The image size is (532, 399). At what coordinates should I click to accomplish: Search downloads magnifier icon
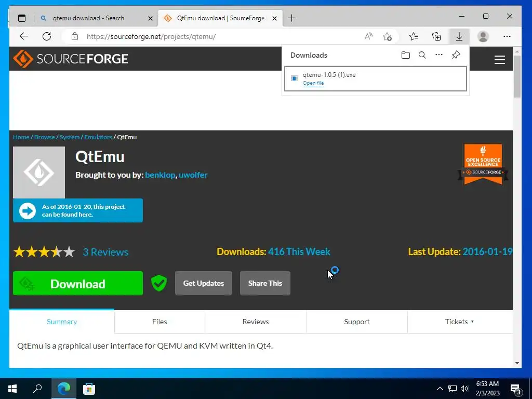tap(422, 55)
